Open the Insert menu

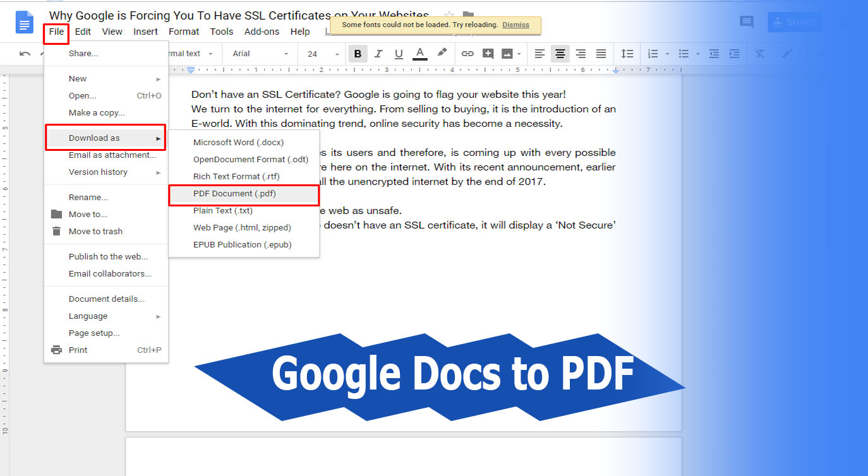[x=146, y=31]
